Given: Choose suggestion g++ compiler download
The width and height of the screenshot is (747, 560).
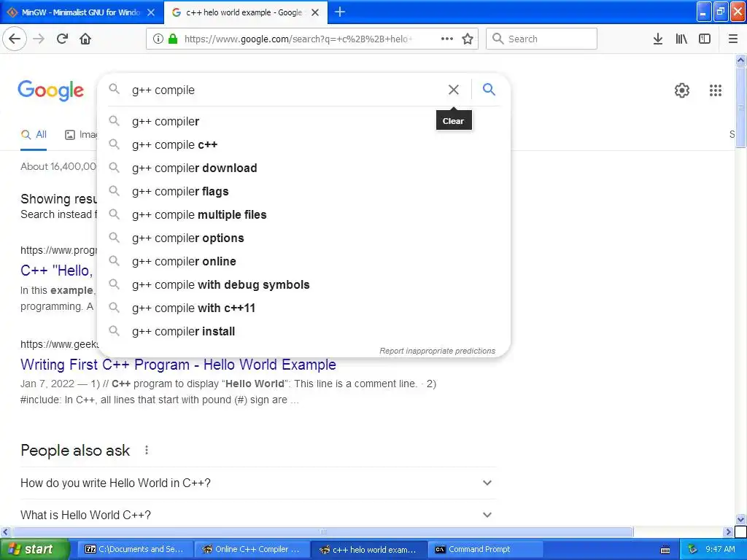Looking at the screenshot, I should (x=303, y=168).
